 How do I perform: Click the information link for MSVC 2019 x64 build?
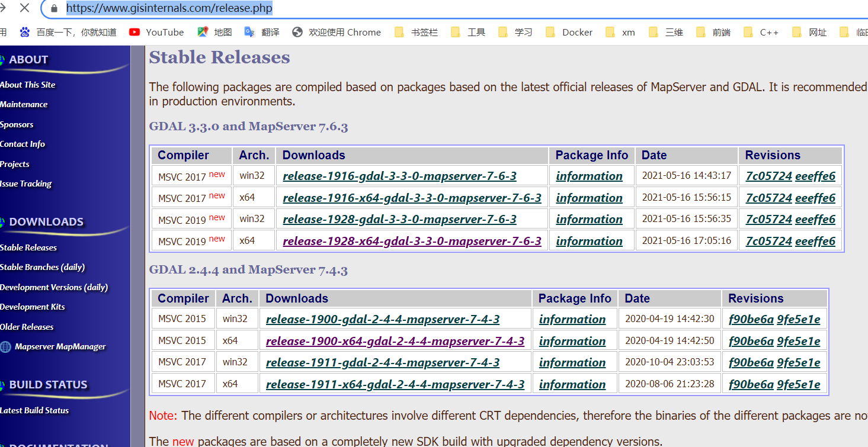tap(589, 241)
